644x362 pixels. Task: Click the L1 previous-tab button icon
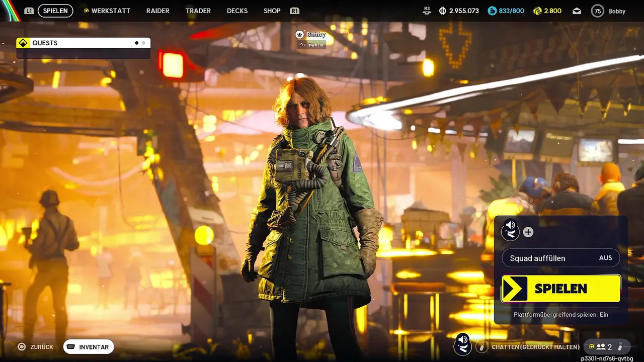click(x=29, y=11)
